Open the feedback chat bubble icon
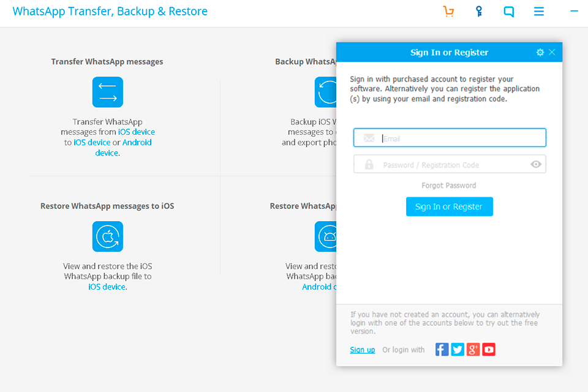The image size is (588, 392). pyautogui.click(x=508, y=11)
